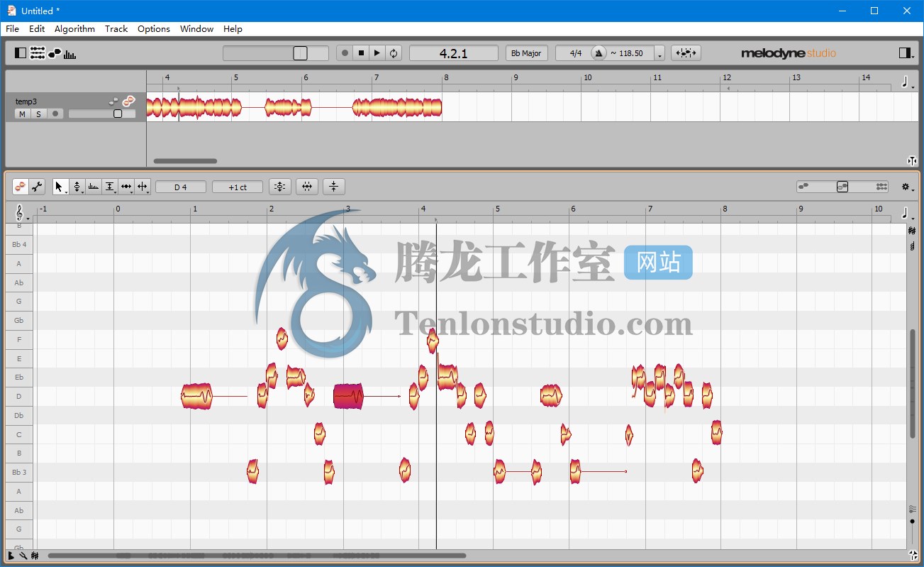This screenshot has height=567, width=924.
Task: Stop playback with the stop button
Action: (361, 53)
